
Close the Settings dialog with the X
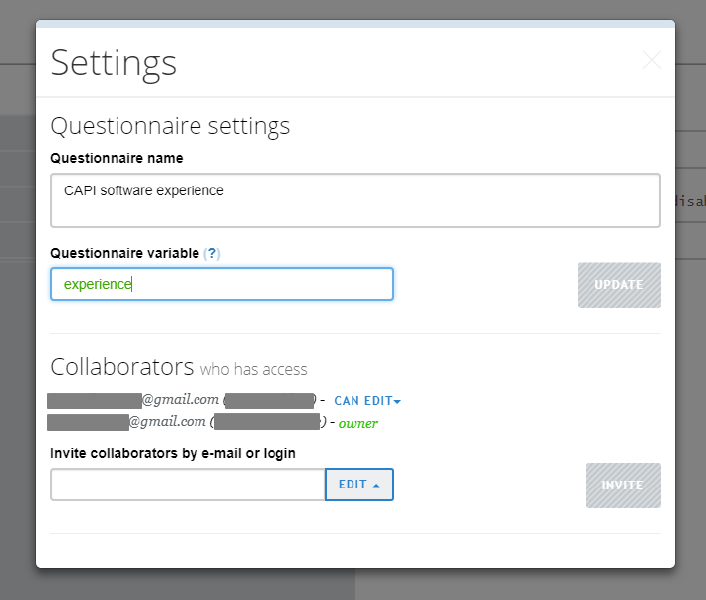click(652, 61)
